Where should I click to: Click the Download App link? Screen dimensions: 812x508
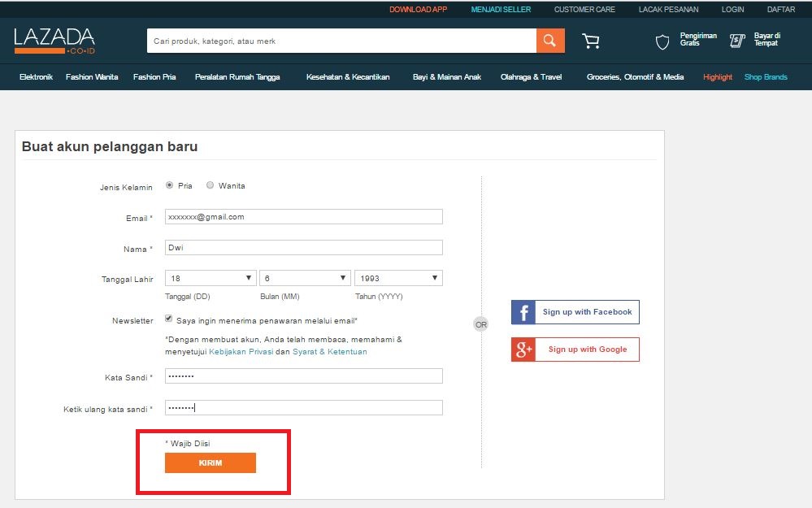(x=418, y=10)
